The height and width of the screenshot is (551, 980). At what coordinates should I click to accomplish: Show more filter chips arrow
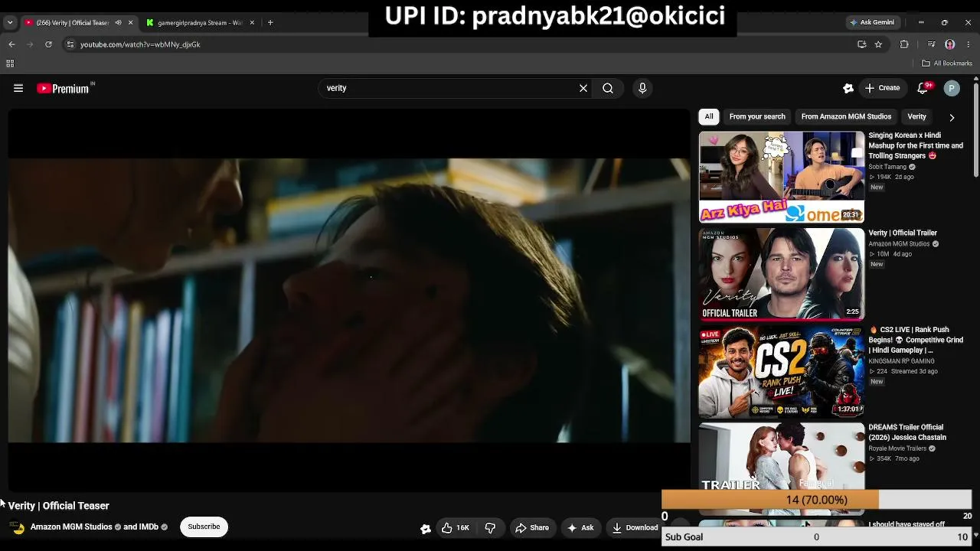tap(952, 117)
